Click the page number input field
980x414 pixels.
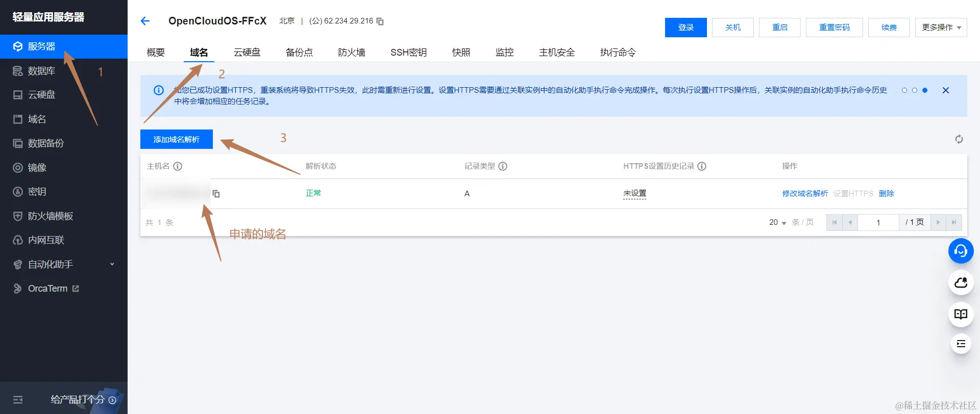(x=878, y=222)
